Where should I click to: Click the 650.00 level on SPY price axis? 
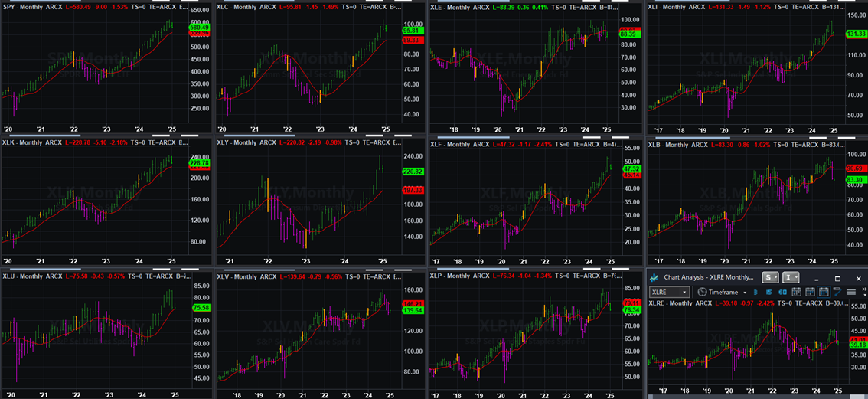(201, 11)
